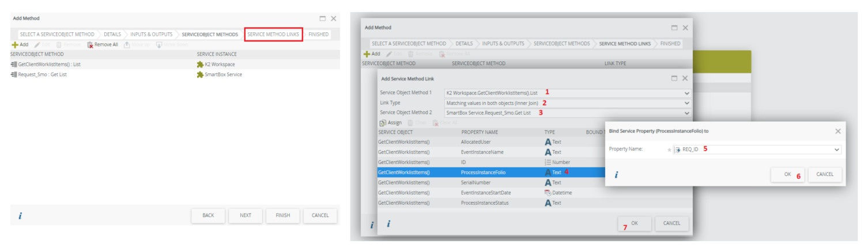Screen dimensions: 868x251
Task: Click the info icon in left Add Method footer
Action: coord(20,216)
